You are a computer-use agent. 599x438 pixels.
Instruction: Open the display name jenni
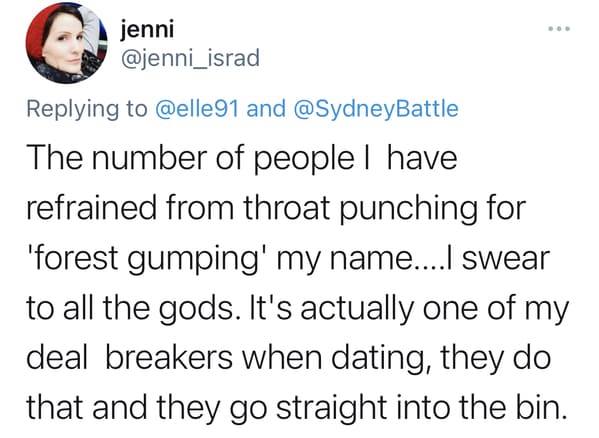tap(147, 29)
